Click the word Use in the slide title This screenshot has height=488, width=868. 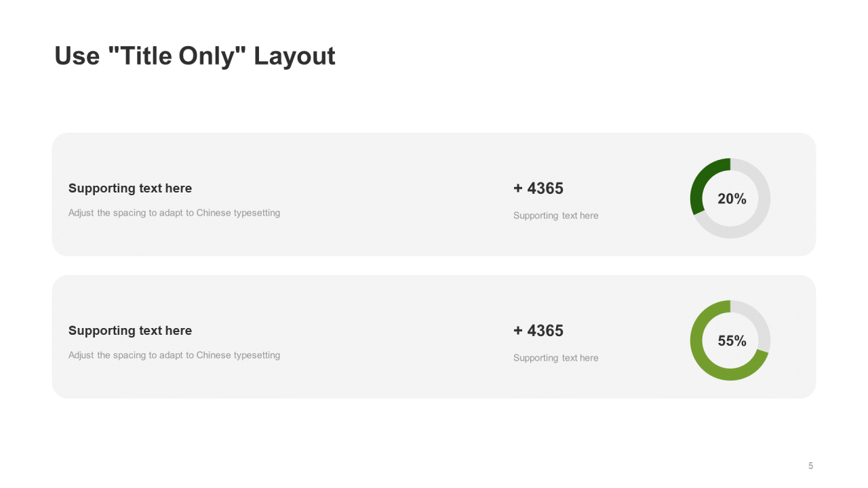tap(77, 56)
